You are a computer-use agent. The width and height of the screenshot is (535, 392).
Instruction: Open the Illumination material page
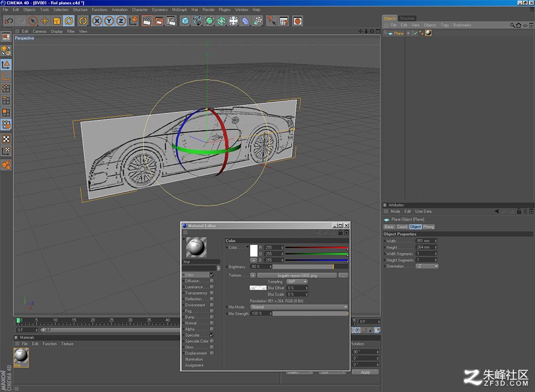click(194, 359)
